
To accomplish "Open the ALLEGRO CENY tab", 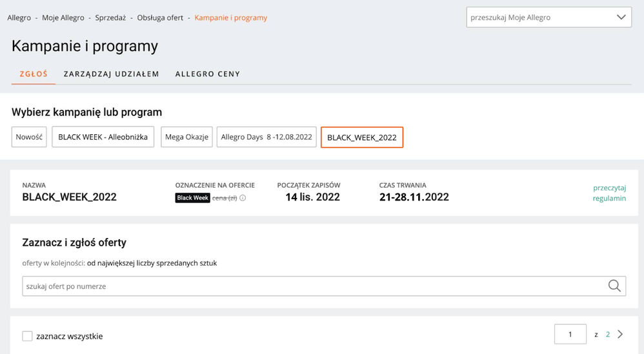I will (208, 74).
